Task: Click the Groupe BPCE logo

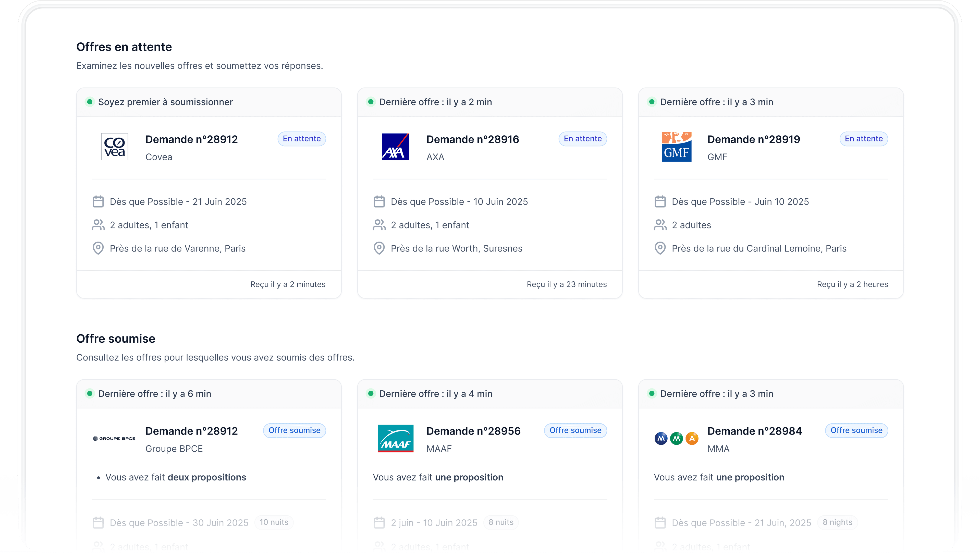Action: [114, 438]
